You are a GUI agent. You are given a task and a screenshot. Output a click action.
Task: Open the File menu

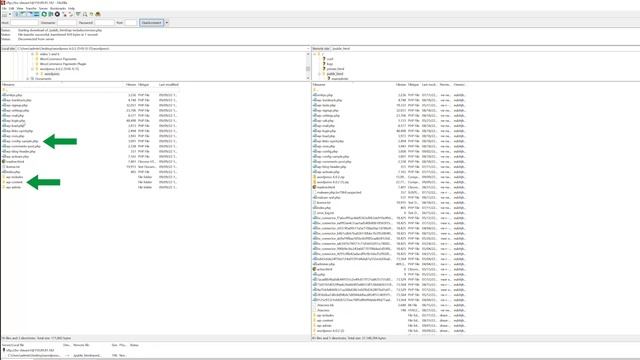click(x=4, y=8)
